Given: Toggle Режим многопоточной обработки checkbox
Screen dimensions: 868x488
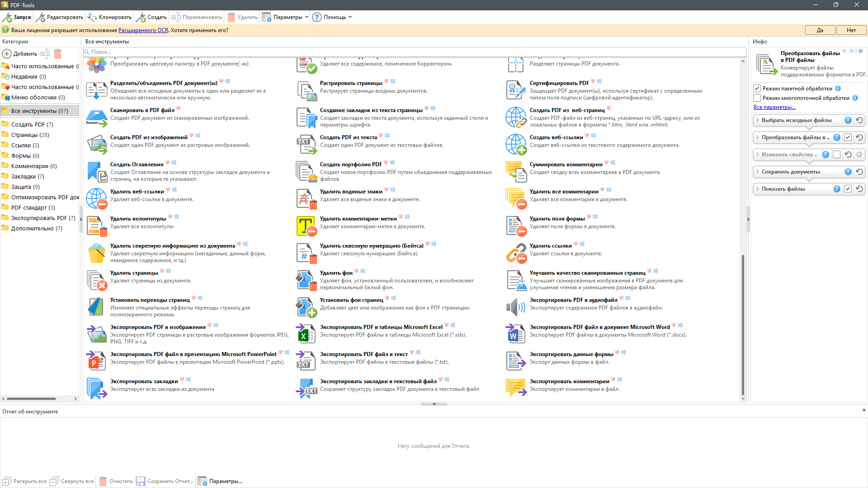Looking at the screenshot, I should pyautogui.click(x=757, y=98).
